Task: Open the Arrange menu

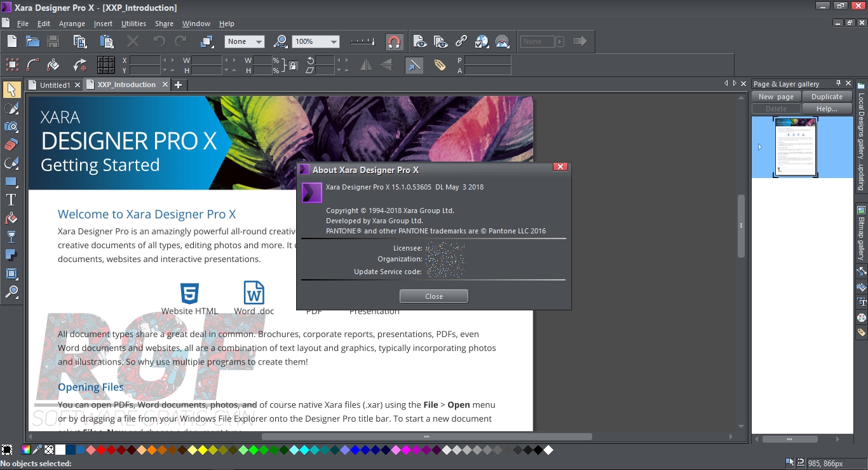Action: [x=72, y=24]
